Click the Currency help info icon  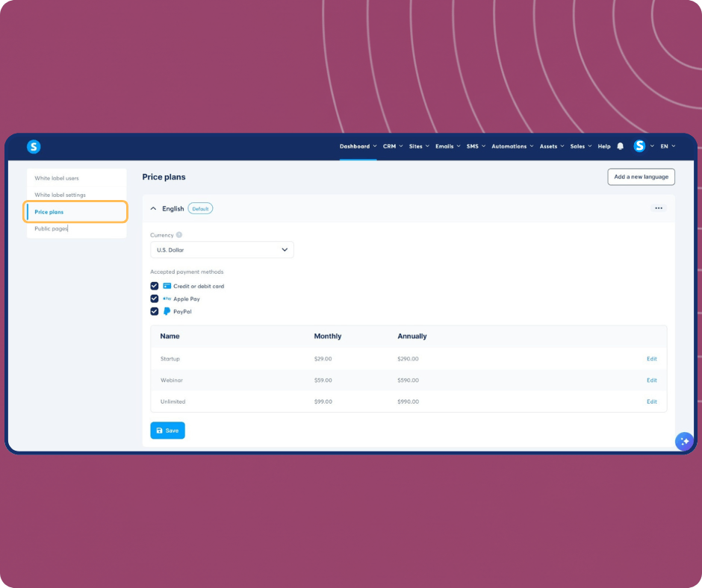179,235
